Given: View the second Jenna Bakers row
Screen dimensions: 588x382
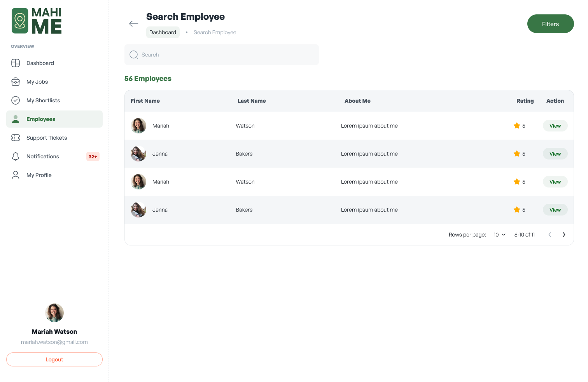Looking at the screenshot, I should (555, 210).
